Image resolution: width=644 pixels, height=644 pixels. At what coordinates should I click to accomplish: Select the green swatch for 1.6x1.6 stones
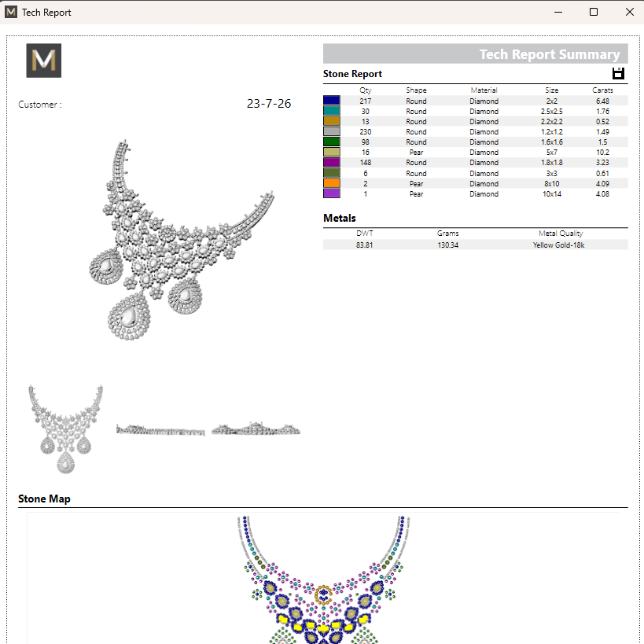pos(332,142)
